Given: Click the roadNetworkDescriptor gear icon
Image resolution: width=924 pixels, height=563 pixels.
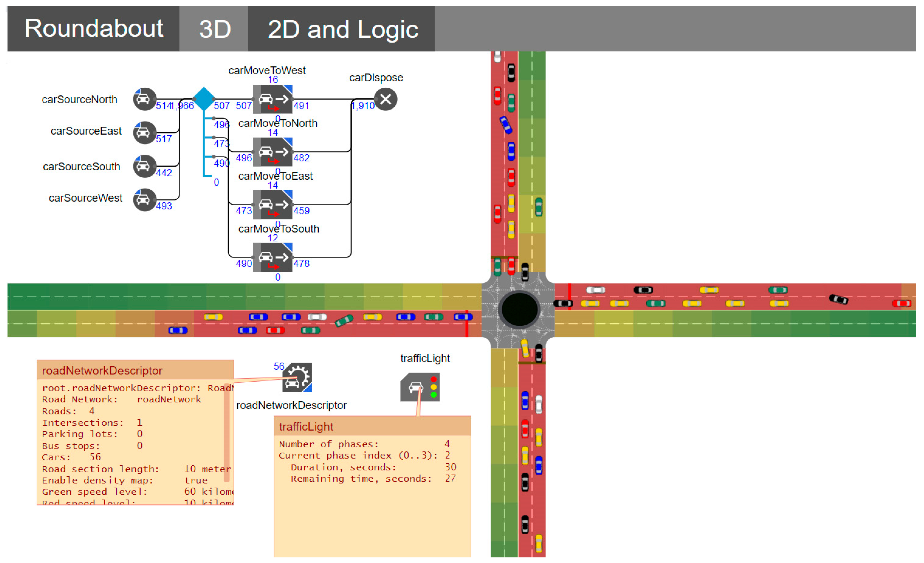Looking at the screenshot, I should tap(297, 377).
